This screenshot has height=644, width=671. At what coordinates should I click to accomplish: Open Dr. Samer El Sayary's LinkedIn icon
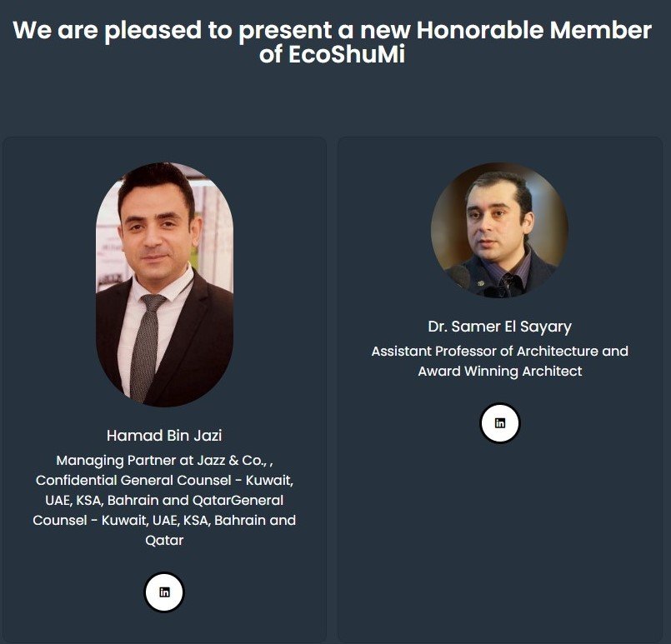pyautogui.click(x=500, y=423)
